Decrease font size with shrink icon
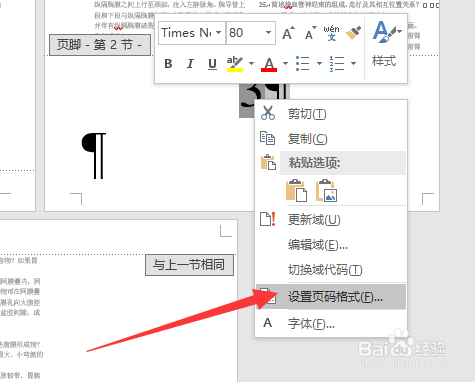 tap(310, 33)
